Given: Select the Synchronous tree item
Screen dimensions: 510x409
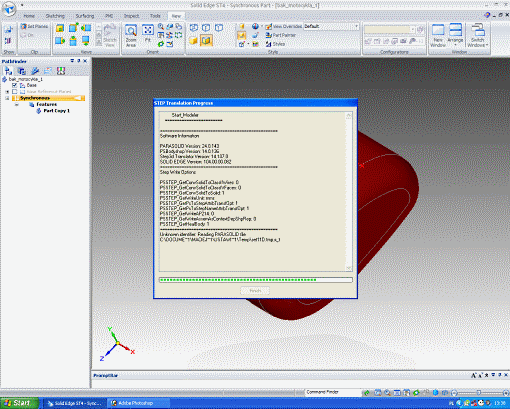Looking at the screenshot, I should 48,98.
